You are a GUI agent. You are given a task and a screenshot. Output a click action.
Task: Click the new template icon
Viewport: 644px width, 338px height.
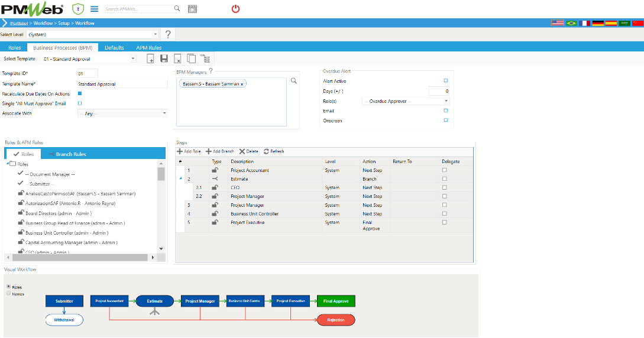click(150, 58)
